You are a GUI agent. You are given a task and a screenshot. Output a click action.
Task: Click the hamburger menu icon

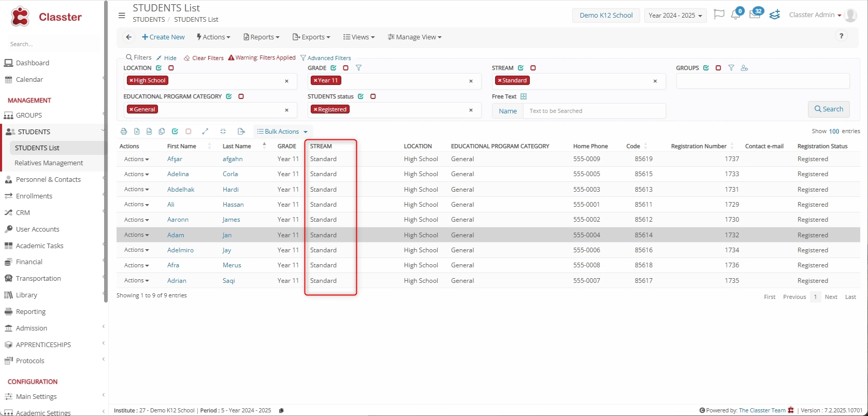coord(122,16)
